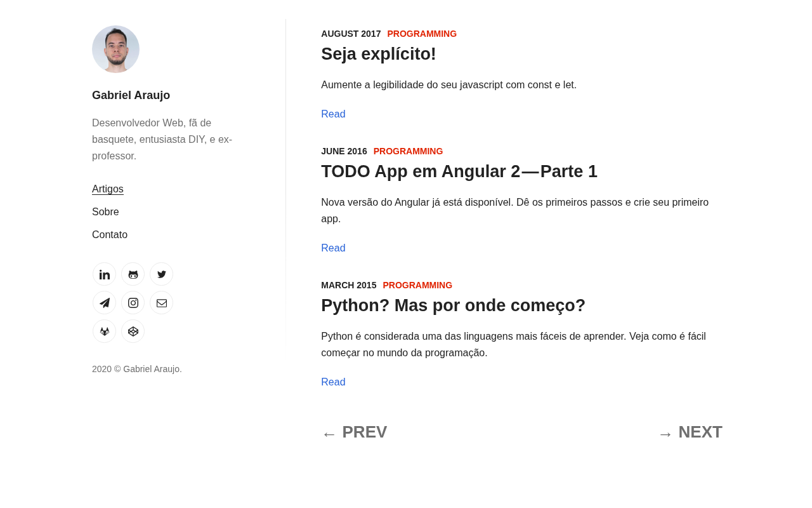Click the email envelope icon
812x508 pixels.
click(162, 303)
